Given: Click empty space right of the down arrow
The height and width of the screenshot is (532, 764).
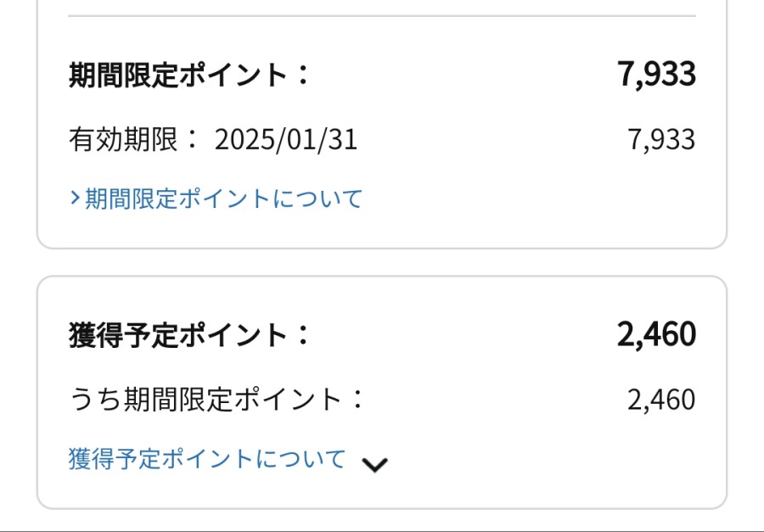Looking at the screenshot, I should 552,462.
